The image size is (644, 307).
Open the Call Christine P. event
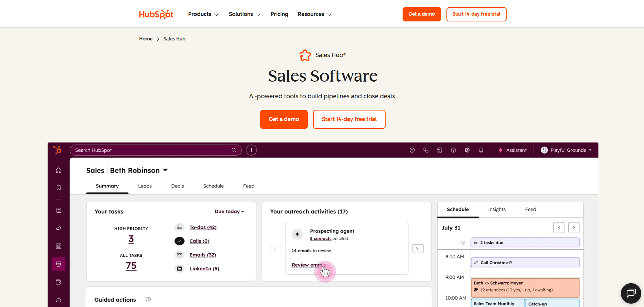pyautogui.click(x=525, y=262)
